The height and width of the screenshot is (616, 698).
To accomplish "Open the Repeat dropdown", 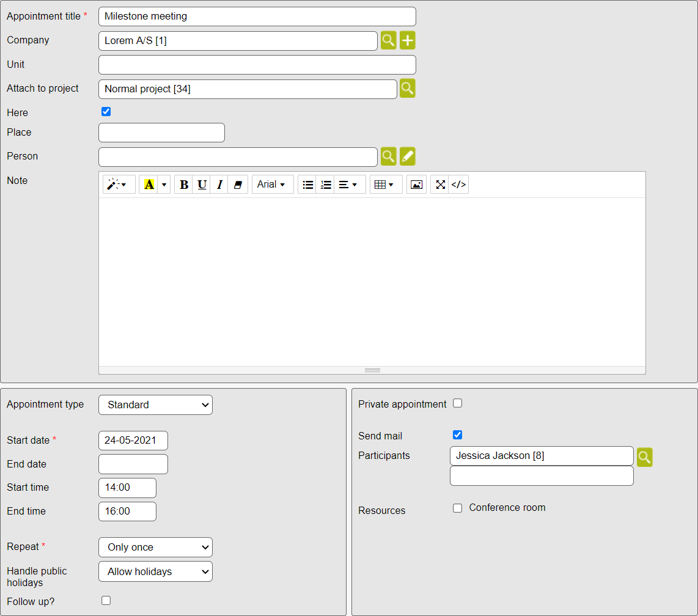I will point(155,547).
